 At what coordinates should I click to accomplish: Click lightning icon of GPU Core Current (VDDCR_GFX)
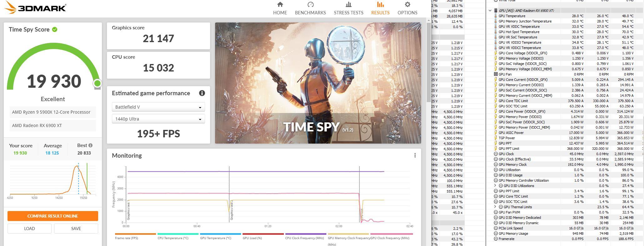point(496,80)
